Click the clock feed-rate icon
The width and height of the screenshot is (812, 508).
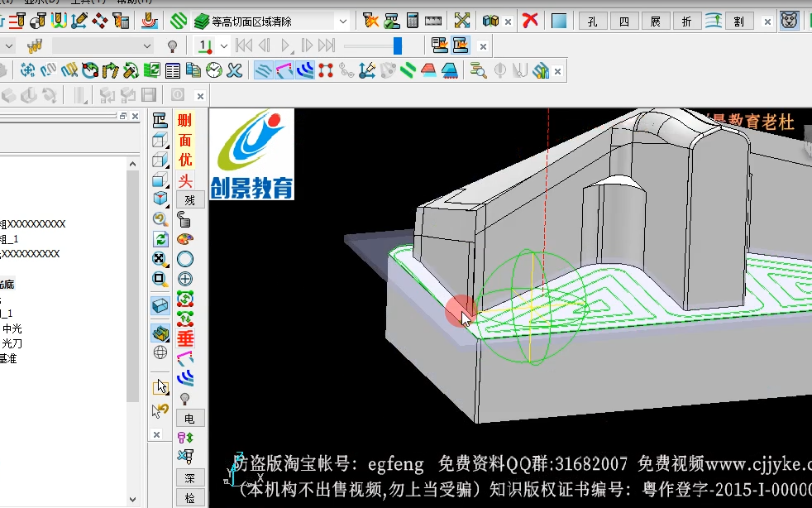213,70
